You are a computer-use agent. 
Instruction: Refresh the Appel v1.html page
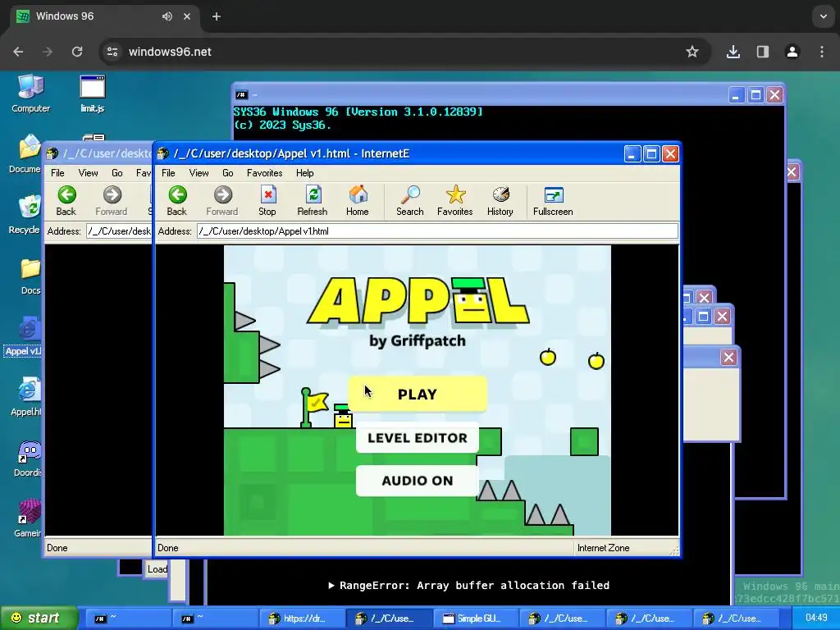tap(313, 201)
